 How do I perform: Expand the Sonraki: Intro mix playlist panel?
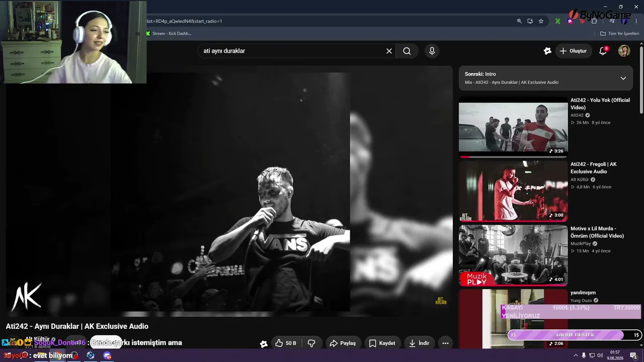623,78
